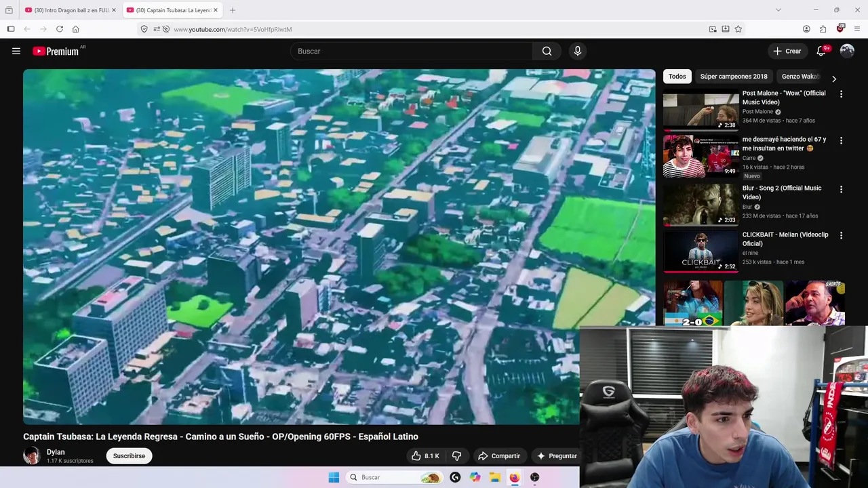
Task: Open Dylan channel avatar
Action: (x=32, y=455)
